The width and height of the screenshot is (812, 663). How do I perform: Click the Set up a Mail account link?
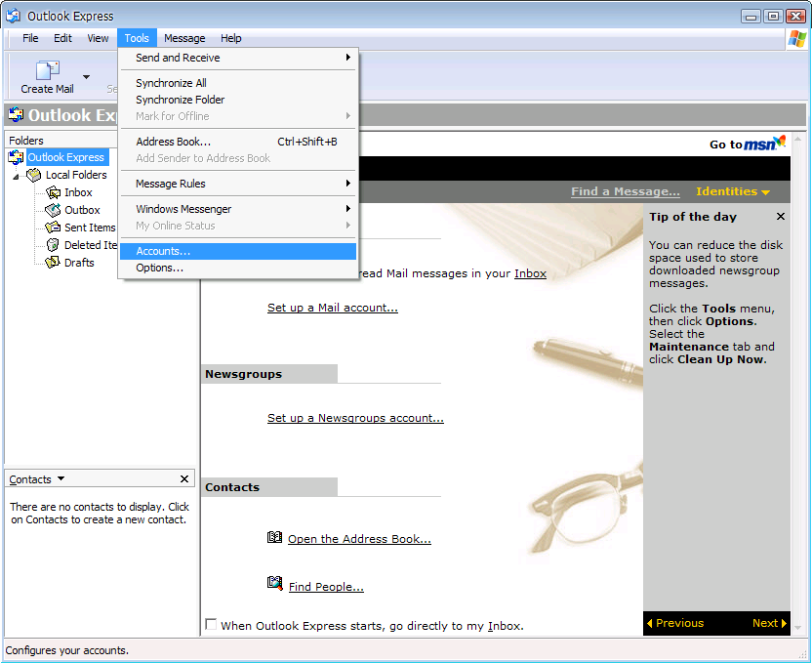pos(332,308)
